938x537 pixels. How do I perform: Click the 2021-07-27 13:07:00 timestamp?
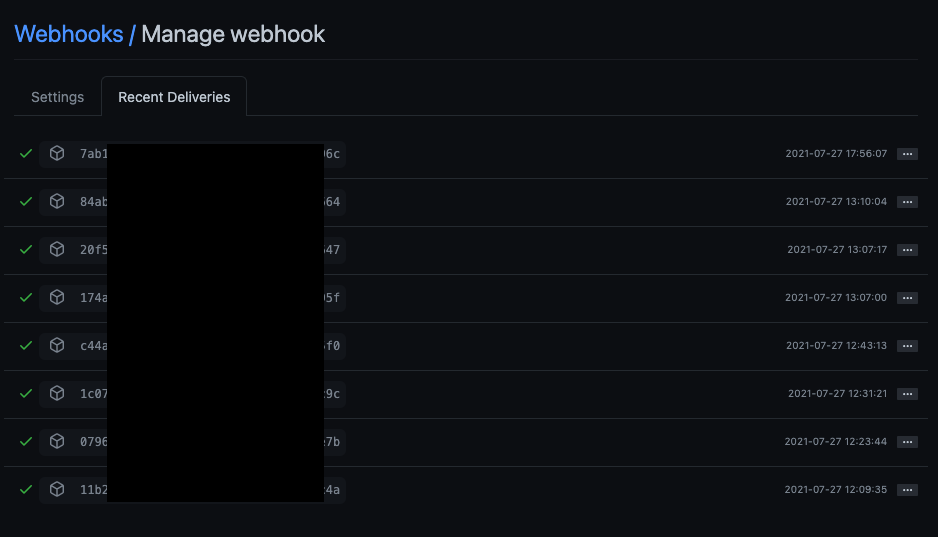click(836, 297)
